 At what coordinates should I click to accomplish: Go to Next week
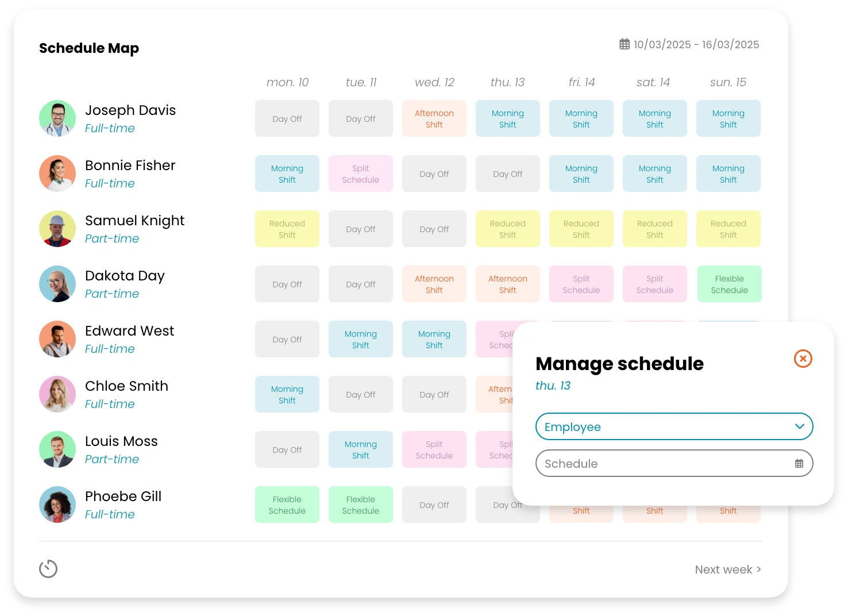pos(727,569)
